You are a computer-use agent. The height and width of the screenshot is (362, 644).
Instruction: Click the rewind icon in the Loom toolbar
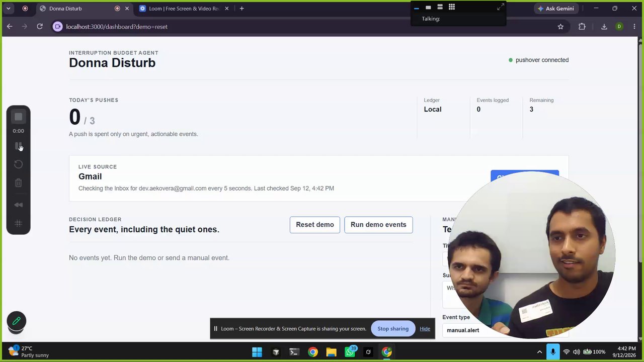coord(18,205)
